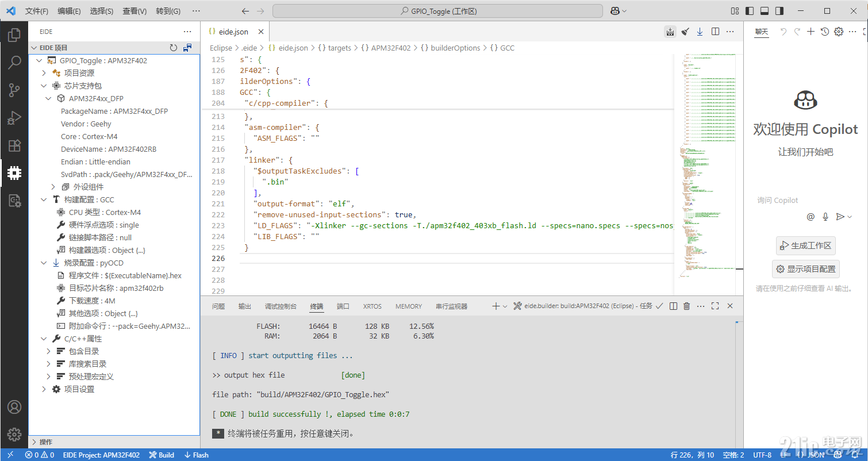
Task: Select the EIDE chip icon in activity bar
Action: coord(14,172)
